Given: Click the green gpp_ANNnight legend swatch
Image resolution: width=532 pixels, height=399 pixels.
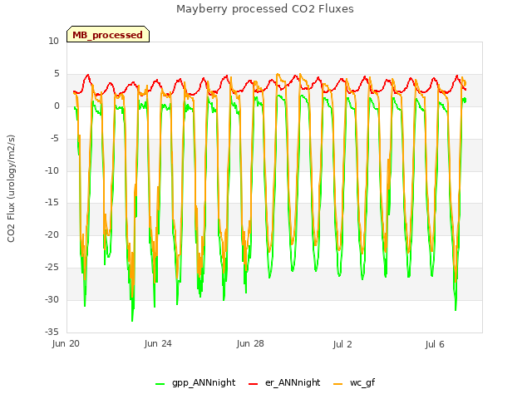Looking at the screenshot, I should [x=160, y=384].
